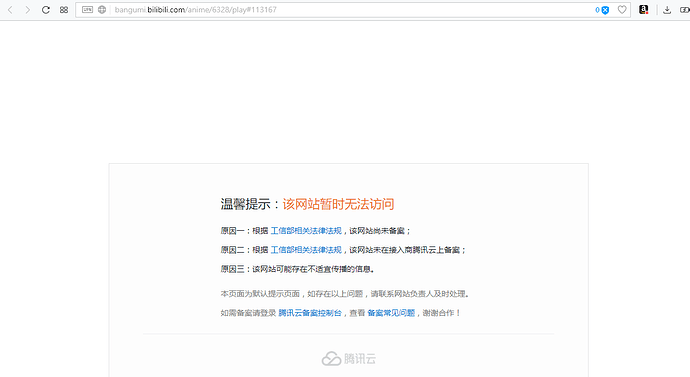Toggle the VPN badge in address bar
The image size is (690, 377).
pyautogui.click(x=87, y=10)
